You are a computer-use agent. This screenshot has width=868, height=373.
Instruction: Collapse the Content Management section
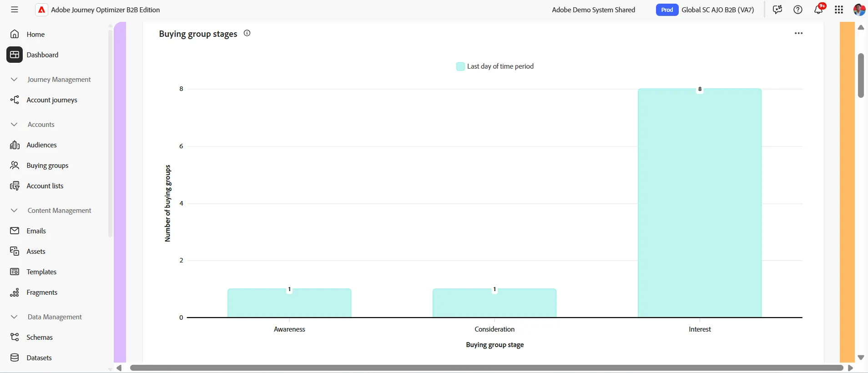[14, 210]
